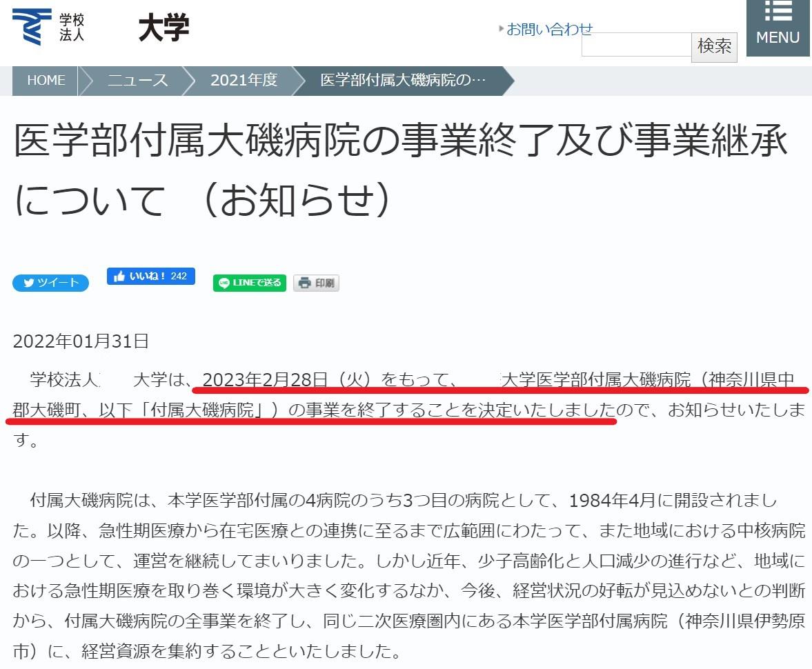Open the 2021年度 breadcrumb
The width and height of the screenshot is (812, 669).
(x=244, y=81)
